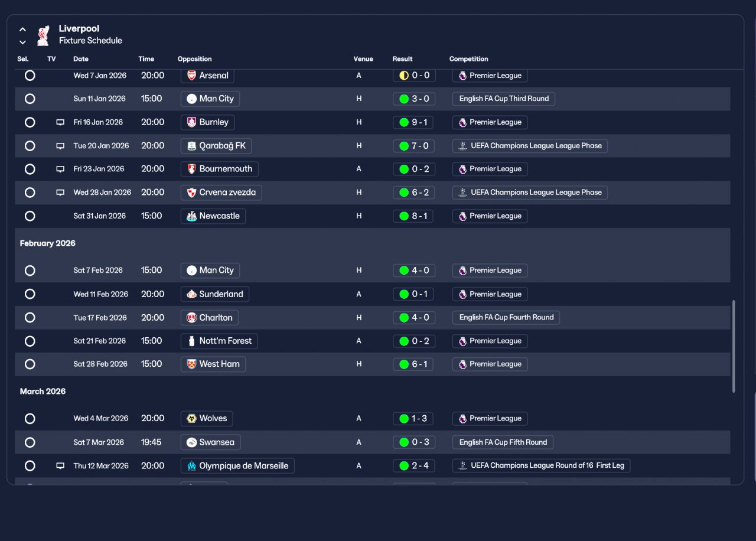756x541 pixels.
Task: Open UEFA Champions League Round of 16 First Leg
Action: click(542, 466)
